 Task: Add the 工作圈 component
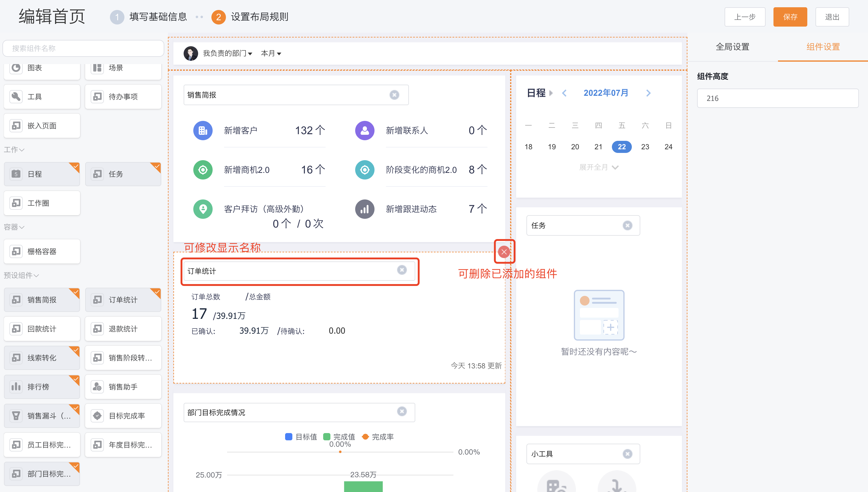tap(42, 203)
